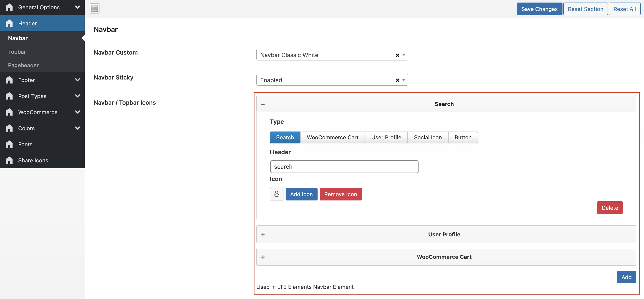
Task: Clear the Navbar Sticky value with the x
Action: pyautogui.click(x=397, y=80)
